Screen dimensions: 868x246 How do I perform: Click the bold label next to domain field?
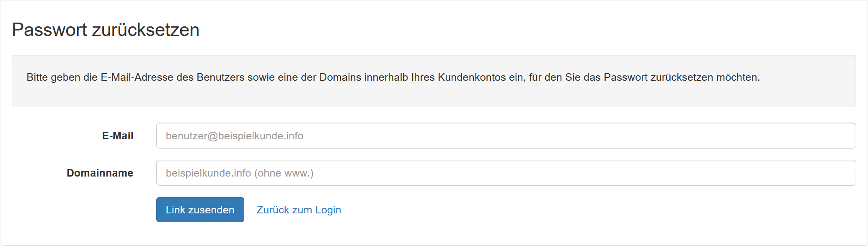pyautogui.click(x=100, y=173)
